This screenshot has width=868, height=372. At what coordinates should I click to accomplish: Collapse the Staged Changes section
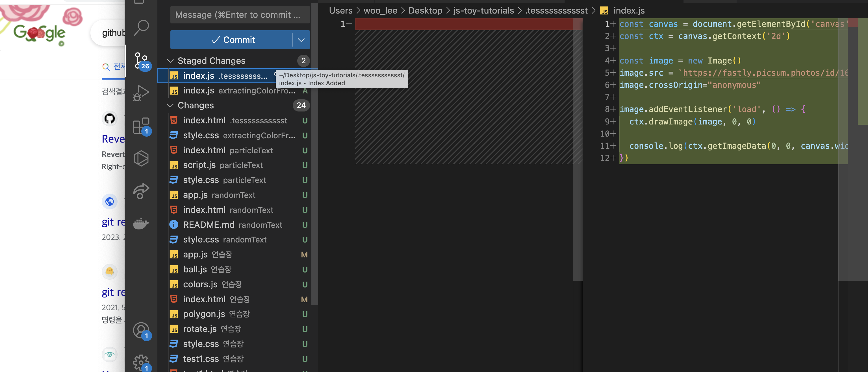170,61
